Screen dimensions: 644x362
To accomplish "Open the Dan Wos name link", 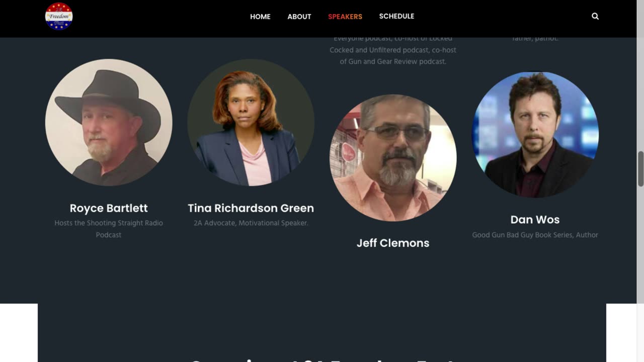I will pyautogui.click(x=535, y=220).
